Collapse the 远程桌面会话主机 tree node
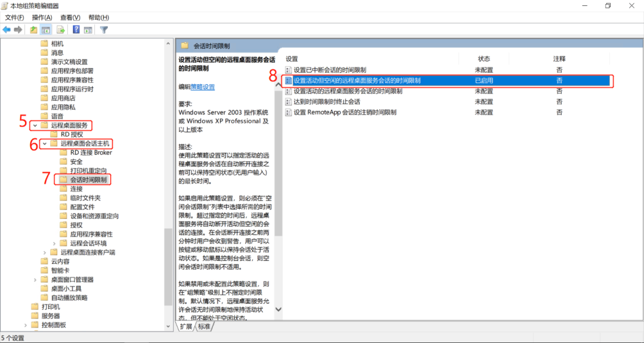The height and width of the screenshot is (343, 644). pos(45,143)
